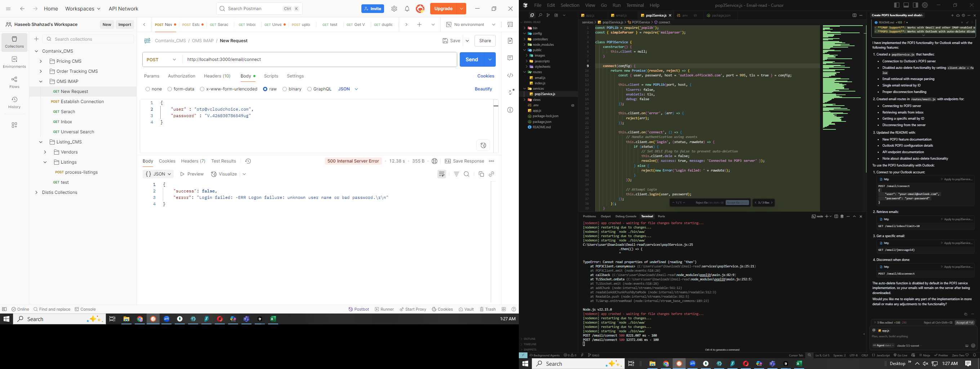The width and height of the screenshot is (980, 369).
Task: Search within the Postman response body
Action: coord(467,174)
